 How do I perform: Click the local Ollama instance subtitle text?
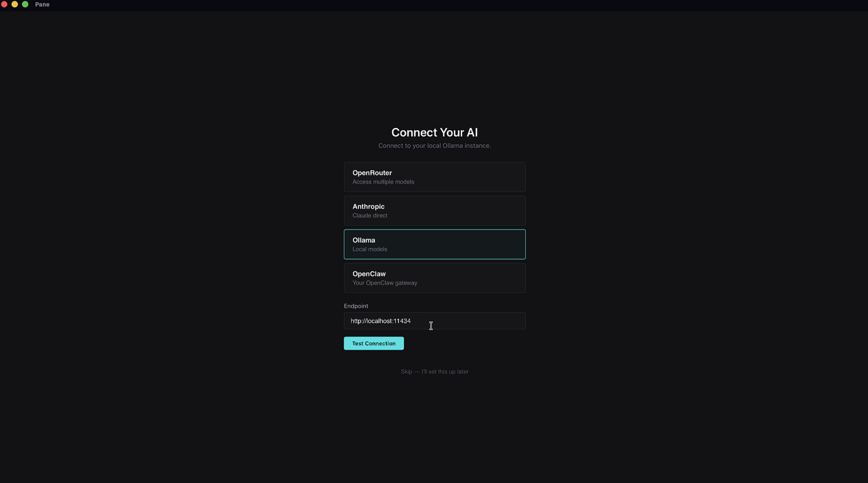[434, 146]
